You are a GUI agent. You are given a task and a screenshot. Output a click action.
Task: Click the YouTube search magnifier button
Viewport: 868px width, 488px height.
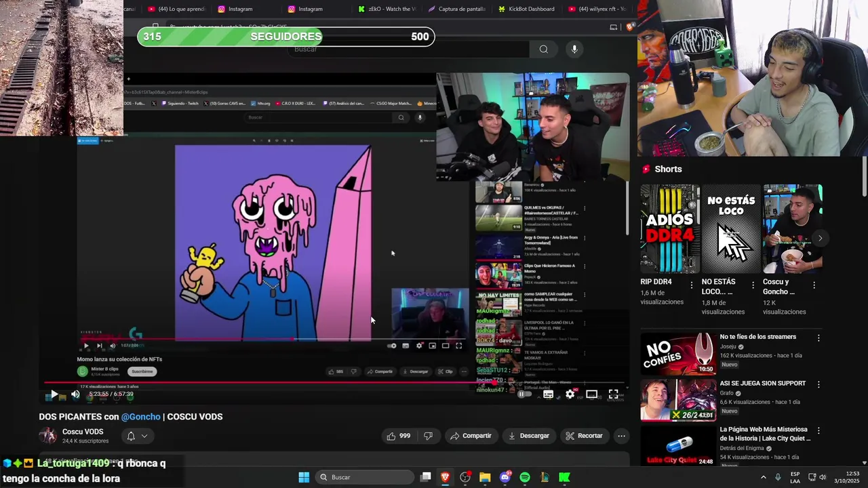coord(543,49)
